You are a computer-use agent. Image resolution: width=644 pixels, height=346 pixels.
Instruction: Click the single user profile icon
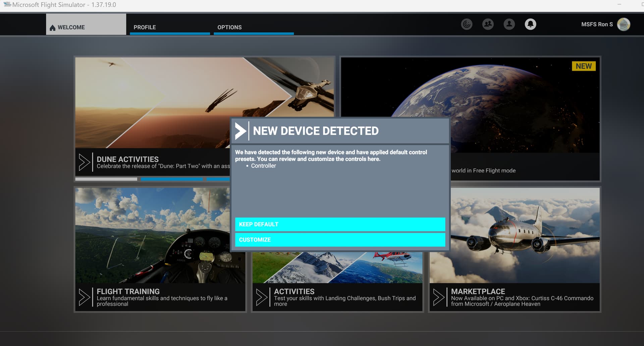click(509, 24)
